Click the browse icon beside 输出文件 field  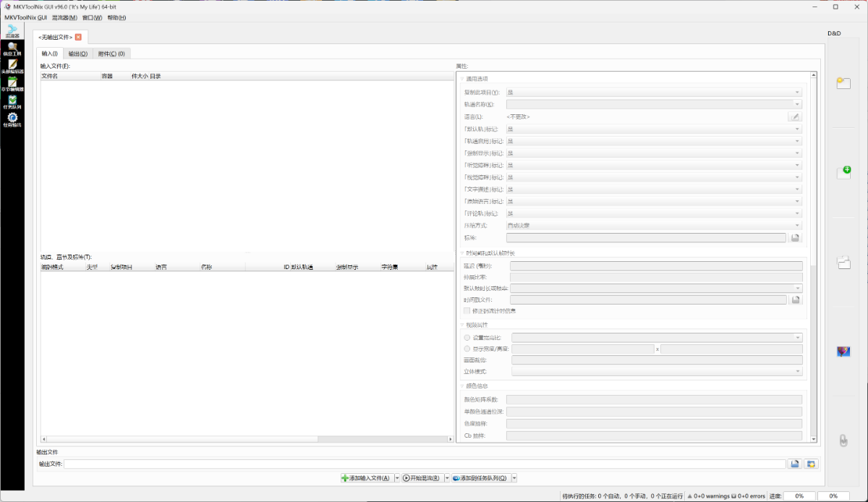point(794,464)
